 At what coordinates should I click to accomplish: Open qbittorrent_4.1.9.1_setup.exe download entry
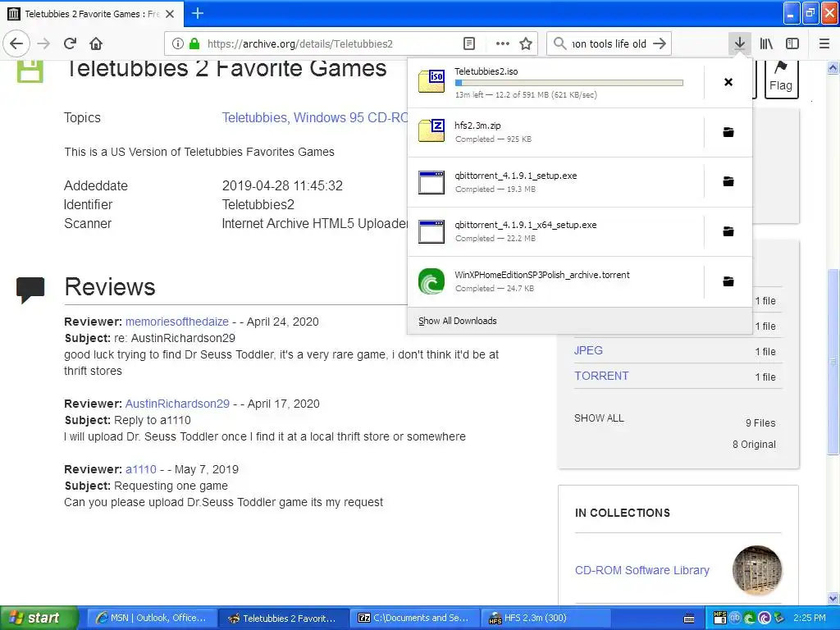555,181
